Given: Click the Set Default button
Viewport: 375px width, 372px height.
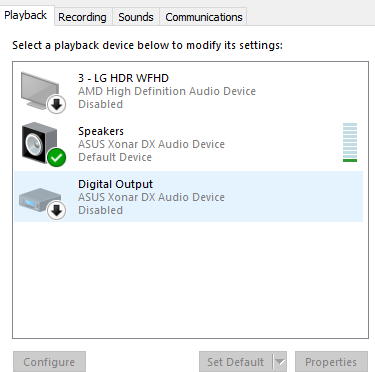Looking at the screenshot, I should pyautogui.click(x=236, y=362).
